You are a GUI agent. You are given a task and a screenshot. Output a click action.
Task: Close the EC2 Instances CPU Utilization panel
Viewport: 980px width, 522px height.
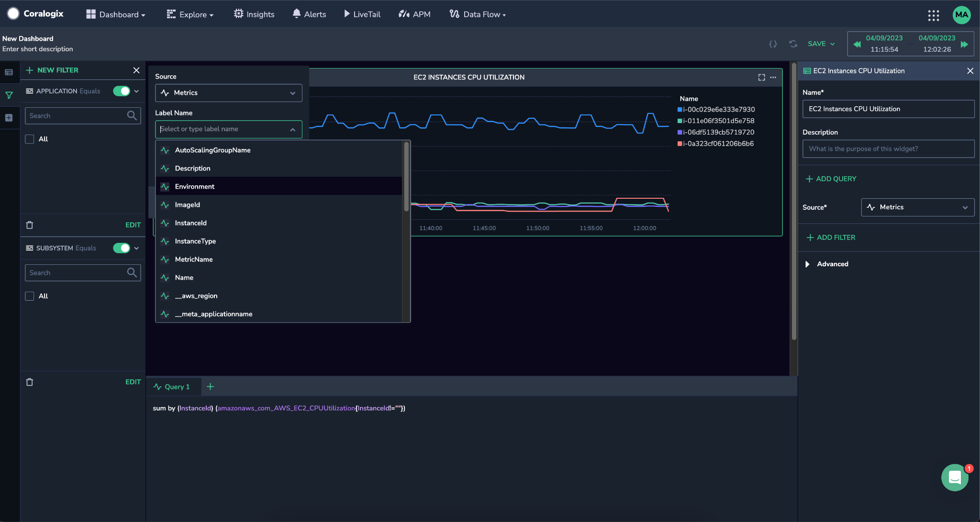point(970,71)
